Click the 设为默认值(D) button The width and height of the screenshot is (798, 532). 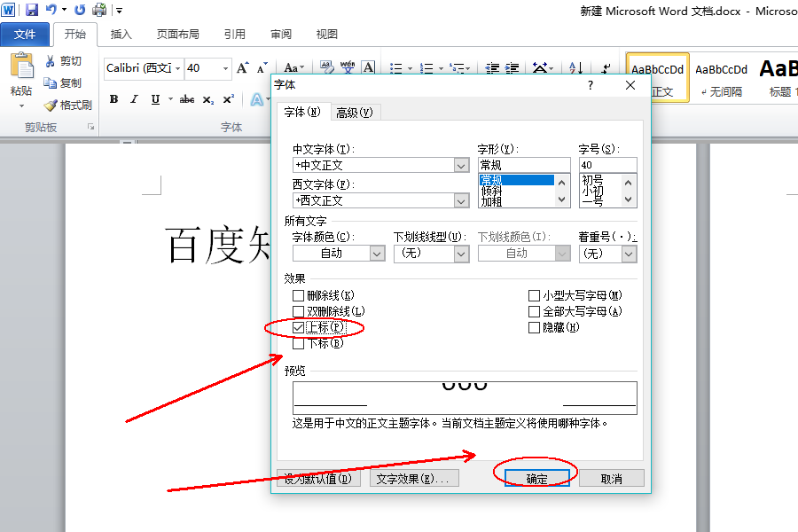coord(318,478)
